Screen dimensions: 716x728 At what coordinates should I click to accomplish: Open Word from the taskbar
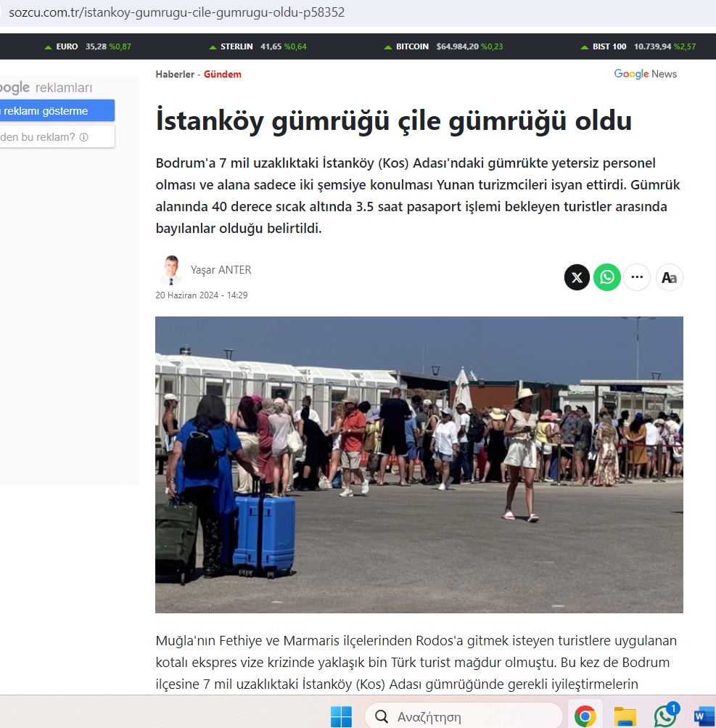point(703,716)
